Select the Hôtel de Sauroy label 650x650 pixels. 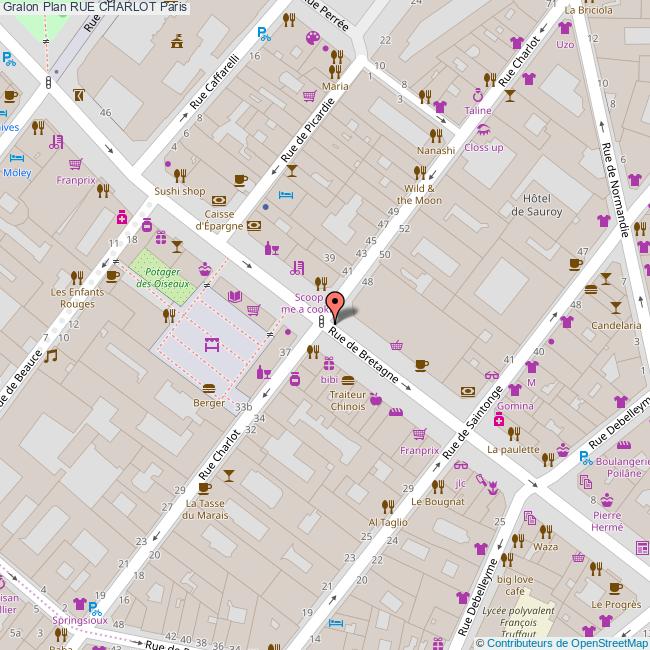[x=536, y=205]
